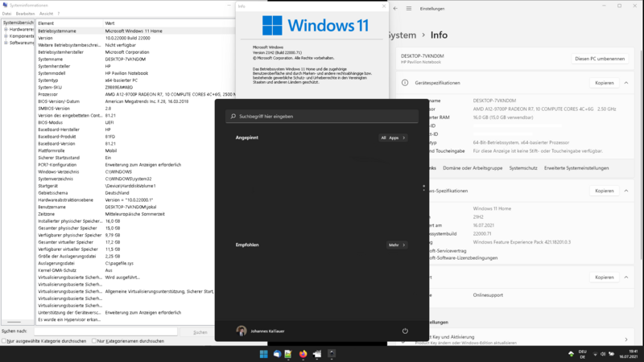The width and height of the screenshot is (644, 362).
Task: Click the Start menu page indicator dots
Action: coord(424,188)
